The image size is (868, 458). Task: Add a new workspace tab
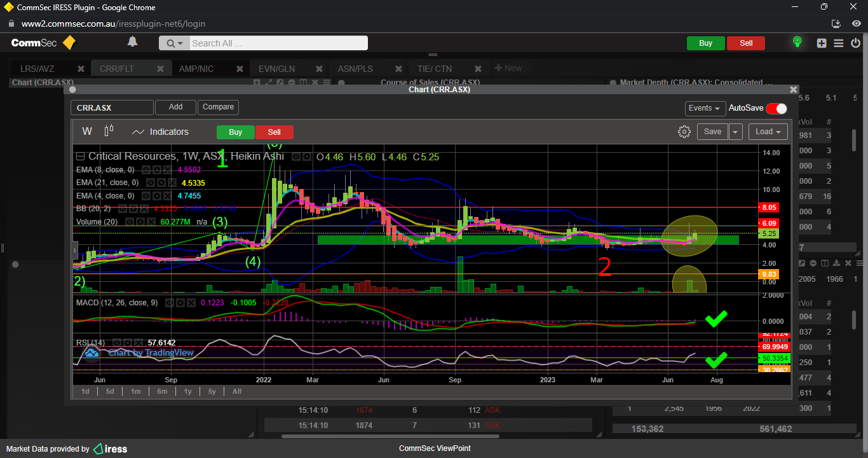pyautogui.click(x=508, y=69)
